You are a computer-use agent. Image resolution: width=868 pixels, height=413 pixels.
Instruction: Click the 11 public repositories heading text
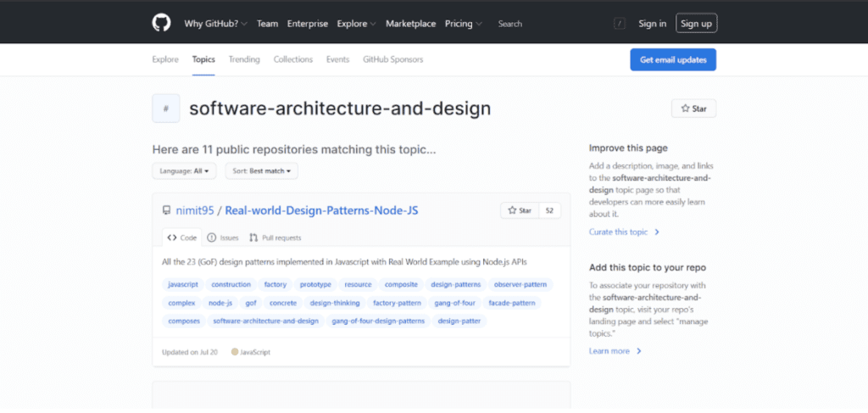pos(294,149)
